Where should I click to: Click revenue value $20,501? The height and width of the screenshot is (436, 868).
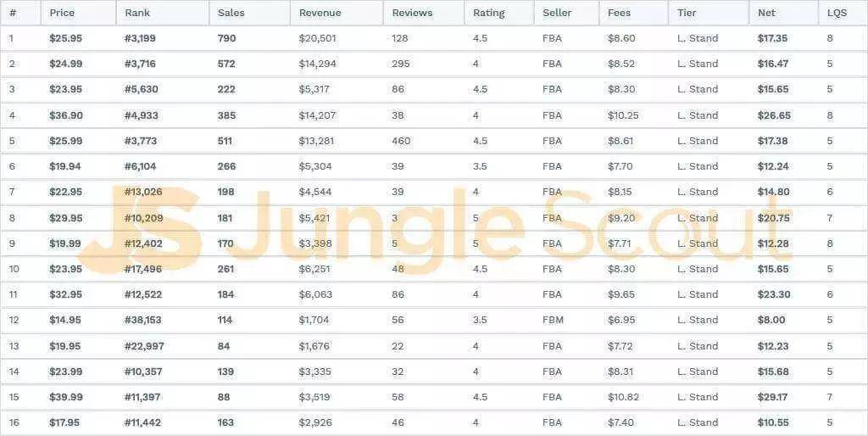pyautogui.click(x=317, y=39)
